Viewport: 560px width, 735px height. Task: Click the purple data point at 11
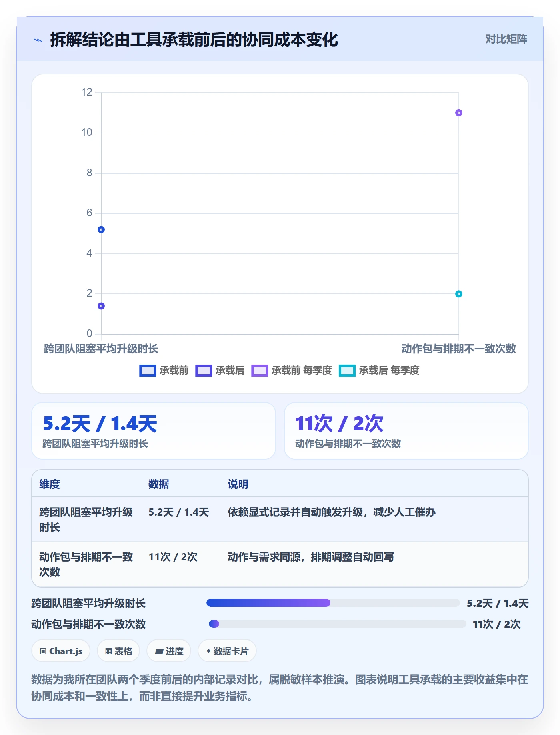tap(459, 113)
